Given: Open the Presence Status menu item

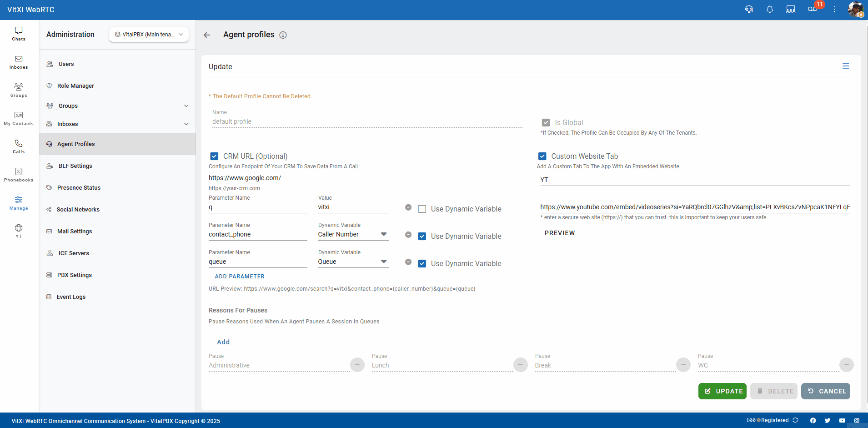Looking at the screenshot, I should pos(79,188).
